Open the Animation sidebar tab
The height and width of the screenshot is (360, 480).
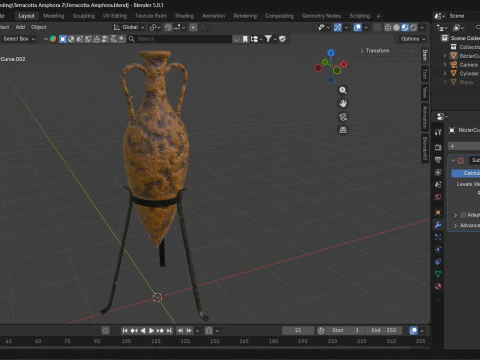tap(425, 116)
